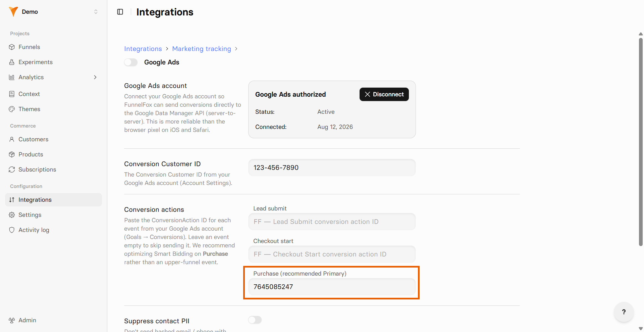This screenshot has width=644, height=332.
Task: Open the Demo workspace switcher
Action: point(54,12)
